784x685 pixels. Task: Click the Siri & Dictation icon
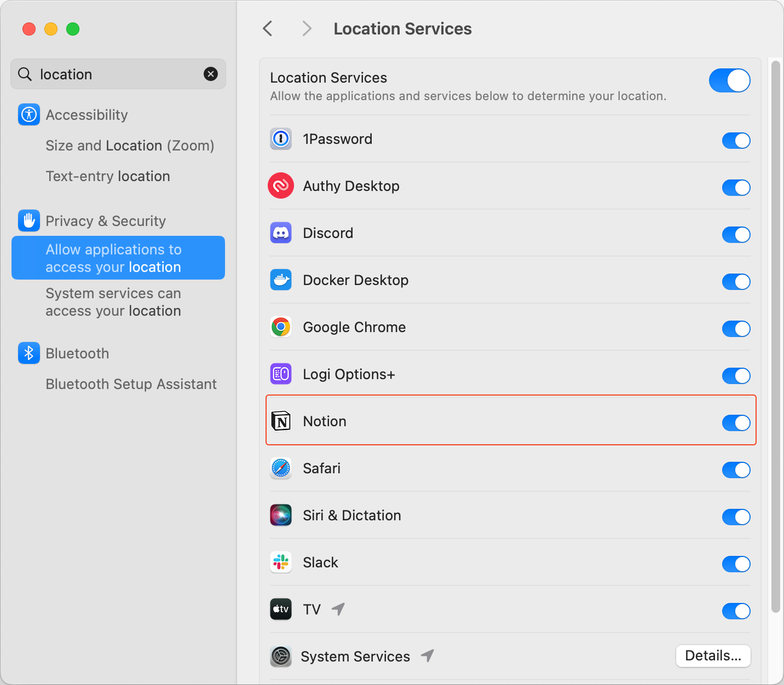point(281,515)
